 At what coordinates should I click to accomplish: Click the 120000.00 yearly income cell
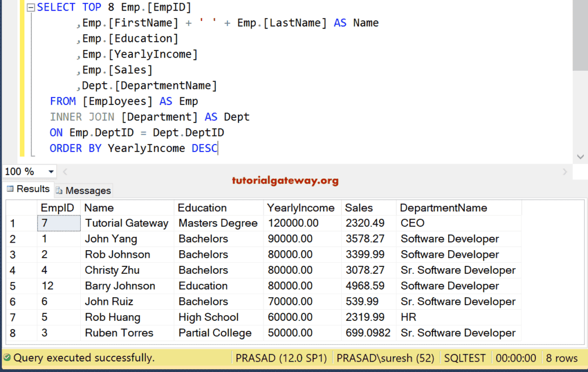pos(290,223)
